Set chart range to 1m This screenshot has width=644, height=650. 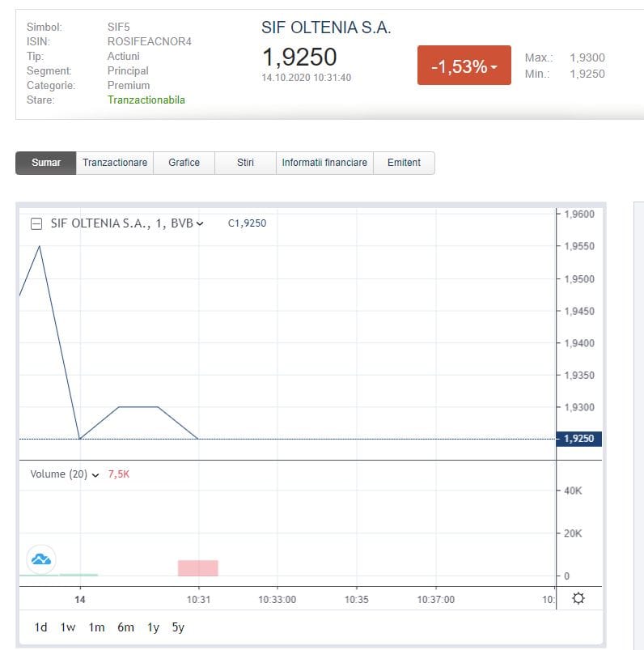click(96, 627)
